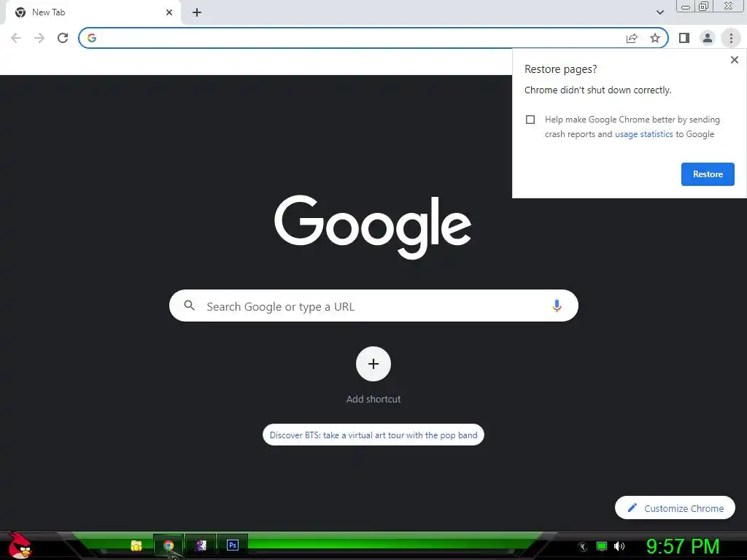Click the Google logo
747x560 pixels.
373,227
